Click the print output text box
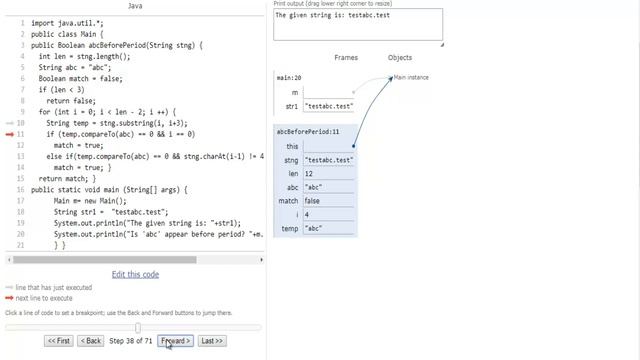Screen dimensions: 640x360 coord(358,24)
